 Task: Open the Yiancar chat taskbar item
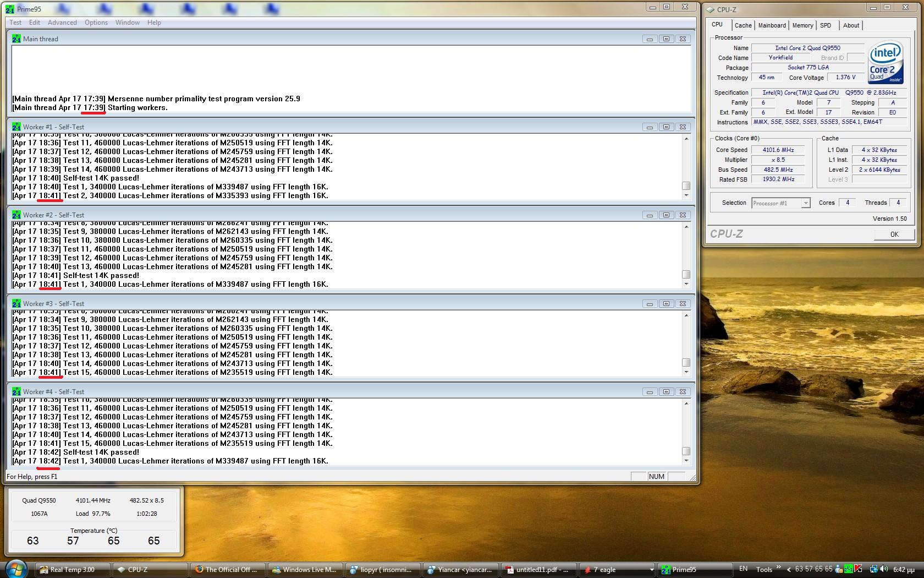460,570
